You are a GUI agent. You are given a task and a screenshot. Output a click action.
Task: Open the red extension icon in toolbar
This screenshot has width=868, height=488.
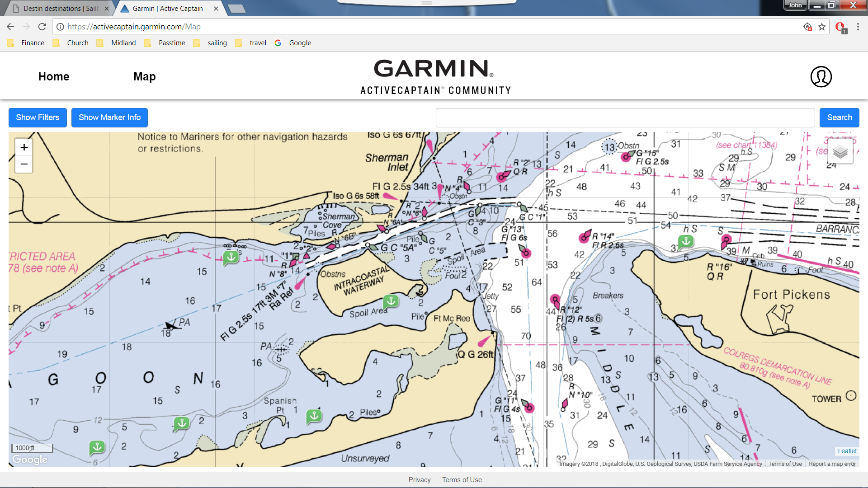point(840,28)
